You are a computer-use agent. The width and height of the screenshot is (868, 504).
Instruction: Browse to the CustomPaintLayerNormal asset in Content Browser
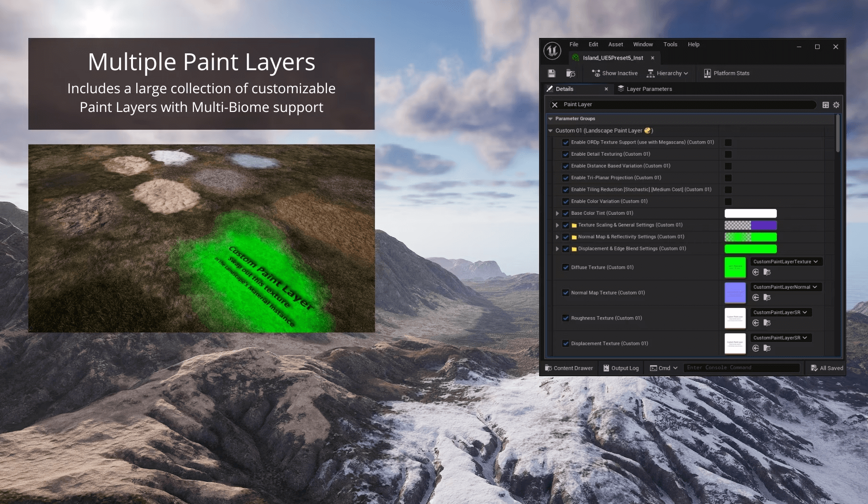pos(768,298)
